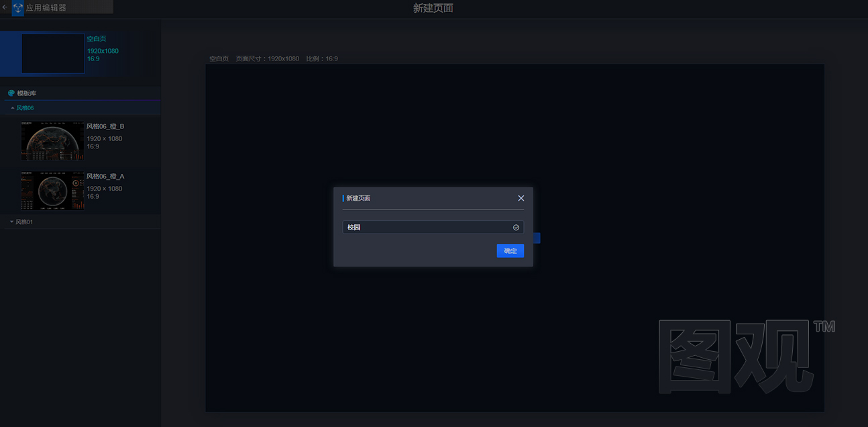
Task: Click the 比例：16:9 label above canvas
Action: 322,58
